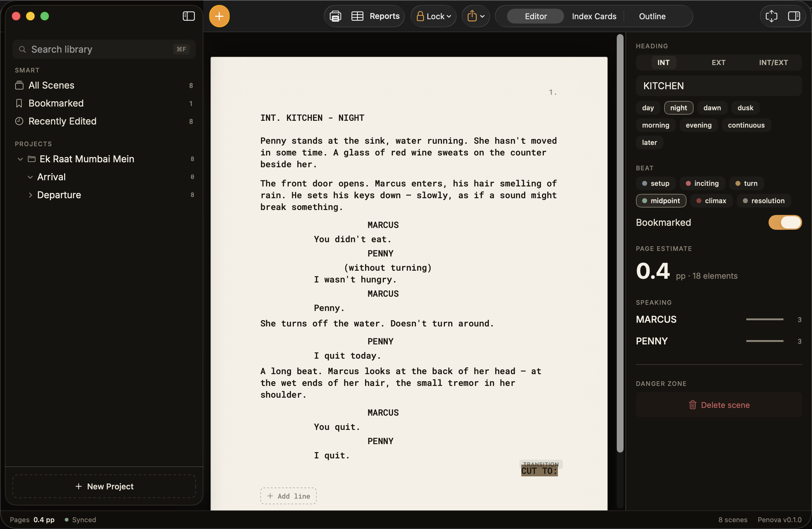812x529 pixels.
Task: Click the print icon in toolbar
Action: point(335,16)
